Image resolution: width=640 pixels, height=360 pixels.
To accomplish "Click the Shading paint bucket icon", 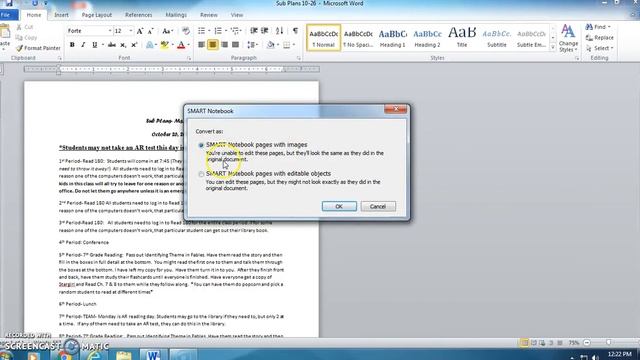I will [x=270, y=45].
